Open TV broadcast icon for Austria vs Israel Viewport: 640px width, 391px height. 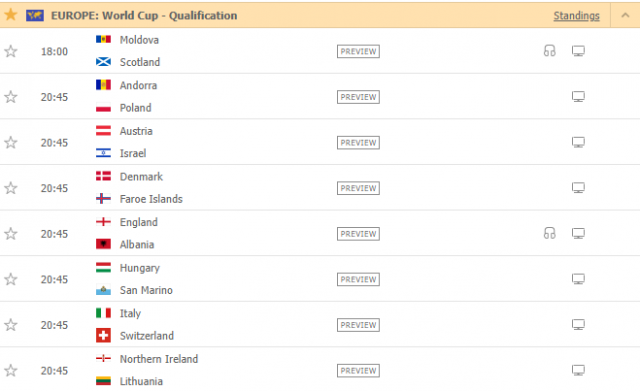pyautogui.click(x=578, y=142)
